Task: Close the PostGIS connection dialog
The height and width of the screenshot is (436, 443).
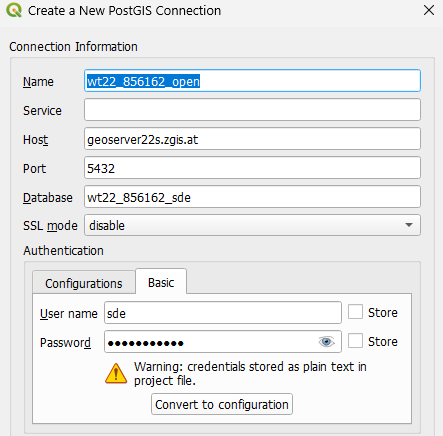Action: pos(429,10)
